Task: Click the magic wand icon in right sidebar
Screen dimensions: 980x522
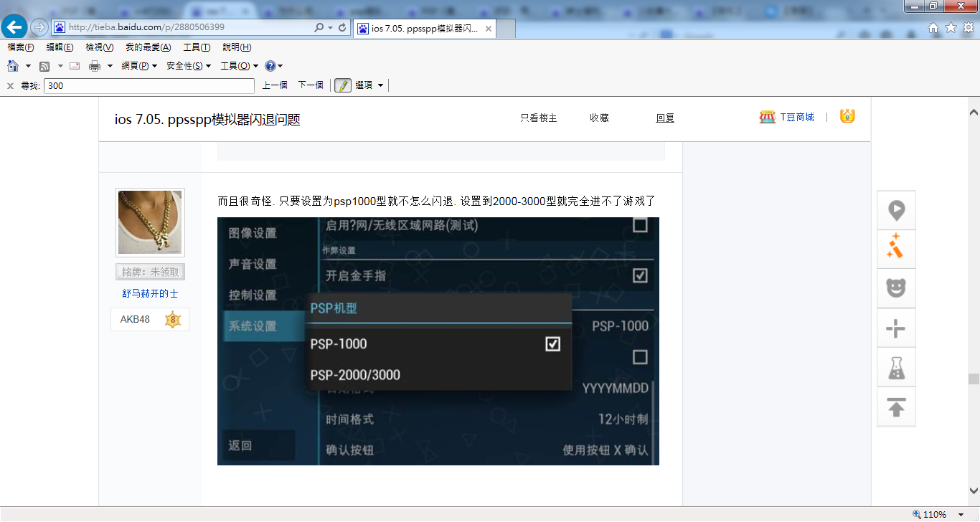Action: [896, 247]
